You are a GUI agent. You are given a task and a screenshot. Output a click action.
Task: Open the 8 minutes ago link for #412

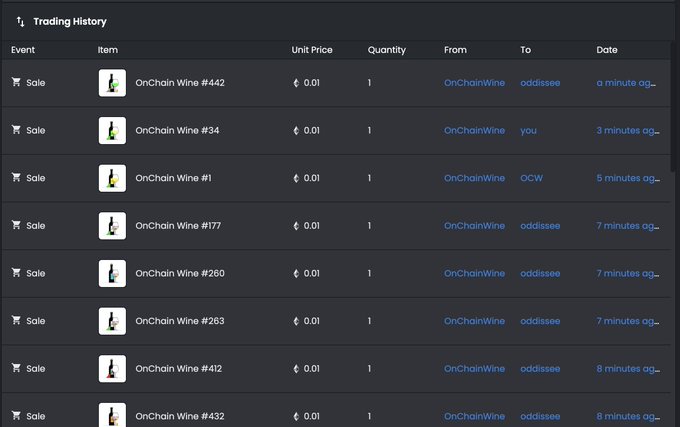pos(628,369)
